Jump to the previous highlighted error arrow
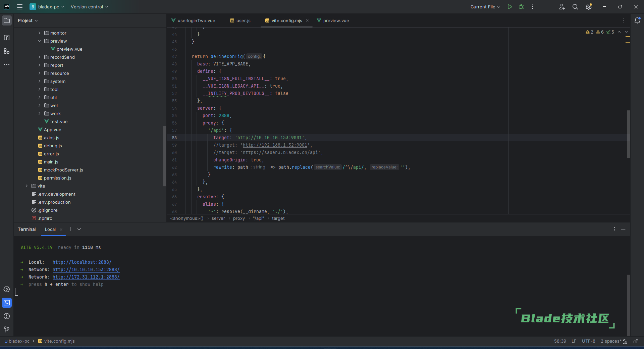The image size is (644, 349). [619, 32]
